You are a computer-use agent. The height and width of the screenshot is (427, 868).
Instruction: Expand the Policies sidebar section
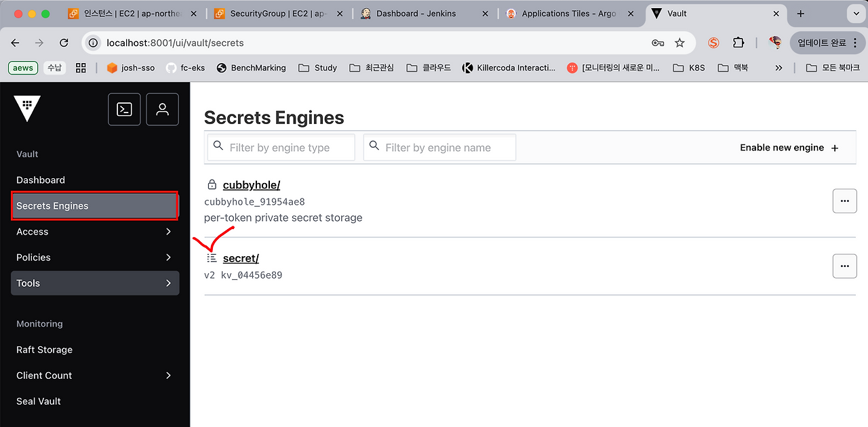[x=95, y=258]
